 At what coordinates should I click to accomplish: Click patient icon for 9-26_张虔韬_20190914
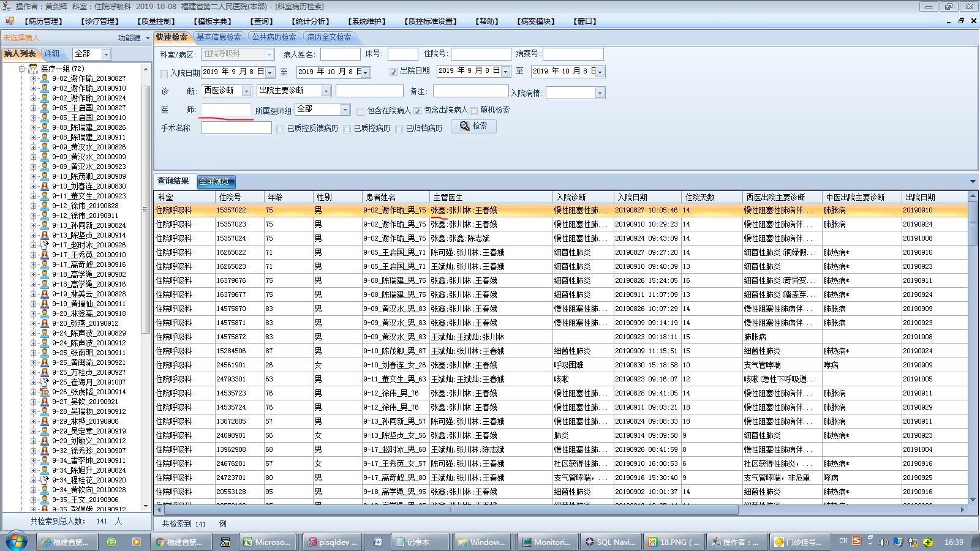pyautogui.click(x=44, y=392)
